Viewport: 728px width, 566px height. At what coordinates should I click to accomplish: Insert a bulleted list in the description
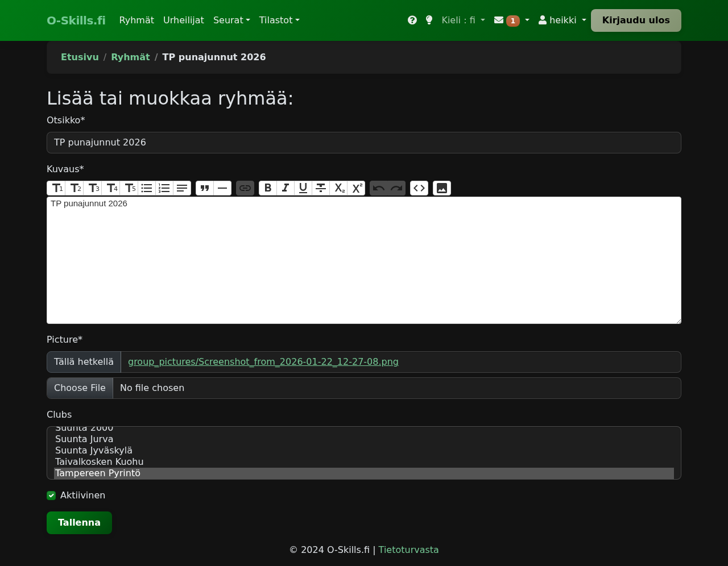tap(147, 188)
